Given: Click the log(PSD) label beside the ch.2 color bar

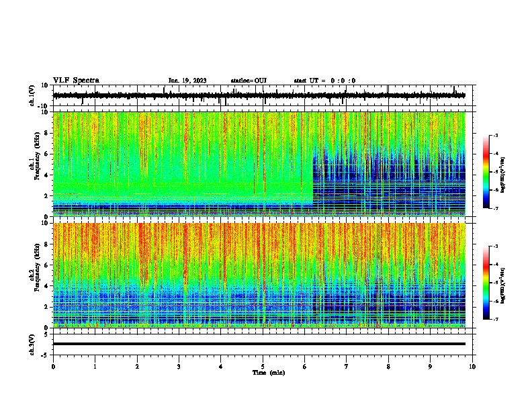Looking at the screenshot, I should [x=502, y=285].
